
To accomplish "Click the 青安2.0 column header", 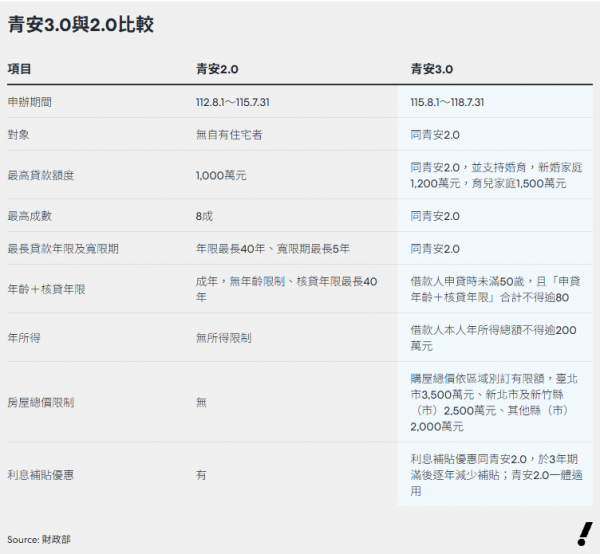I will (217, 69).
